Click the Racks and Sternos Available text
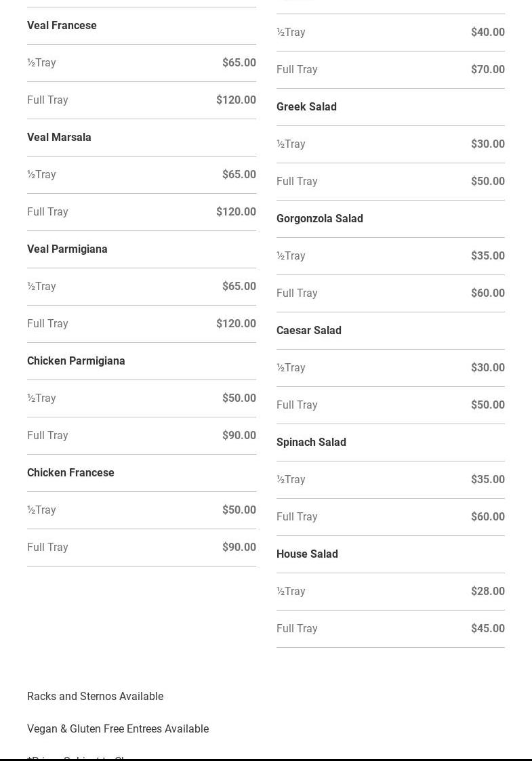This screenshot has height=761, width=532. 95,697
